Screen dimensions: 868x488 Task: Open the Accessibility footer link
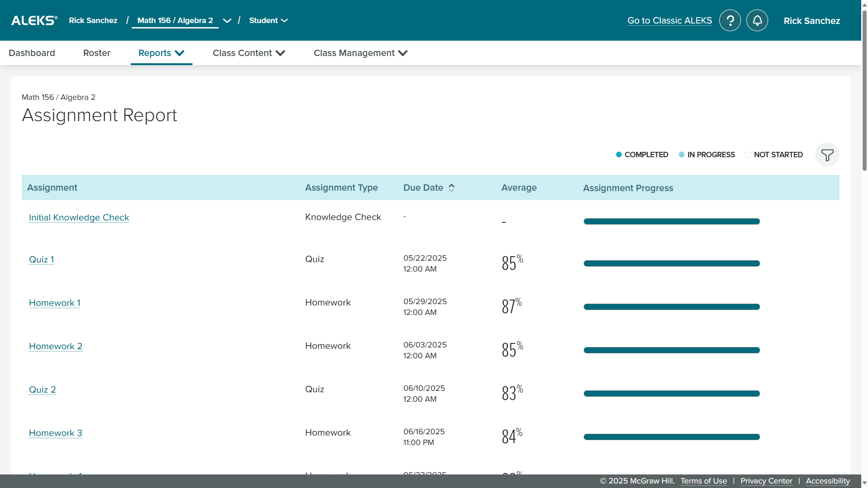pos(828,481)
